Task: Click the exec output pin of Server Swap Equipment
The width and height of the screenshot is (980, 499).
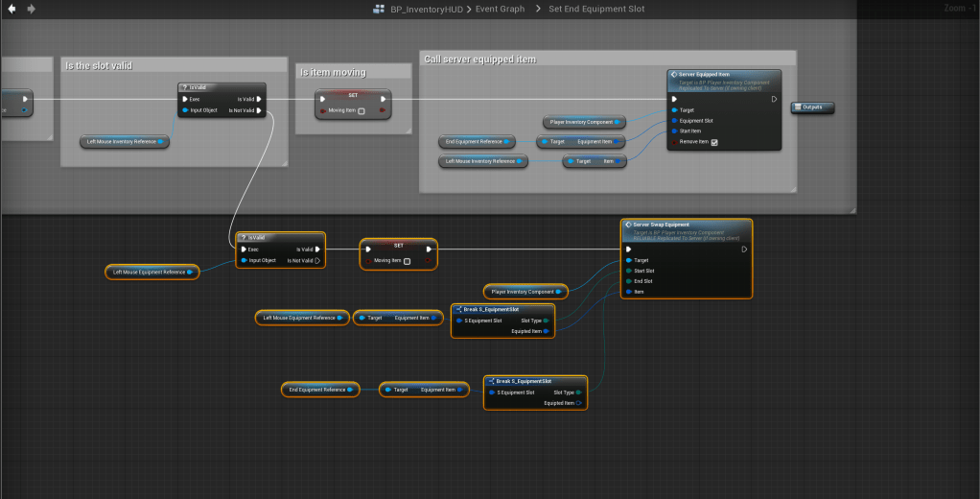Action: pyautogui.click(x=744, y=249)
